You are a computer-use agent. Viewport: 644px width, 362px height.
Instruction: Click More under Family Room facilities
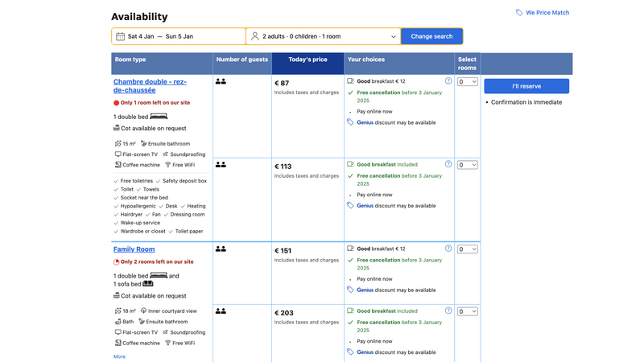[119, 356]
